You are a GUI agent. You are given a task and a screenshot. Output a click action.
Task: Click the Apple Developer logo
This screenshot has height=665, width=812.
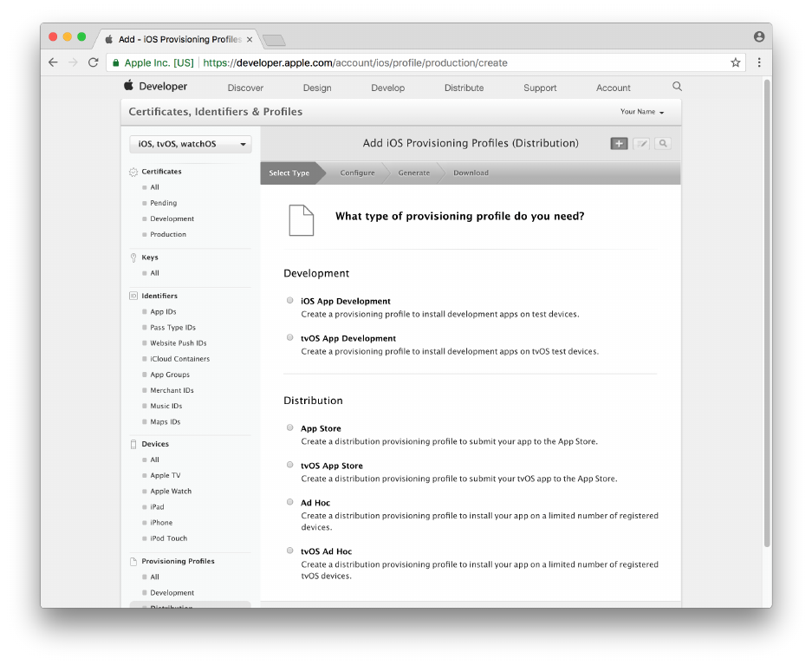coord(128,86)
